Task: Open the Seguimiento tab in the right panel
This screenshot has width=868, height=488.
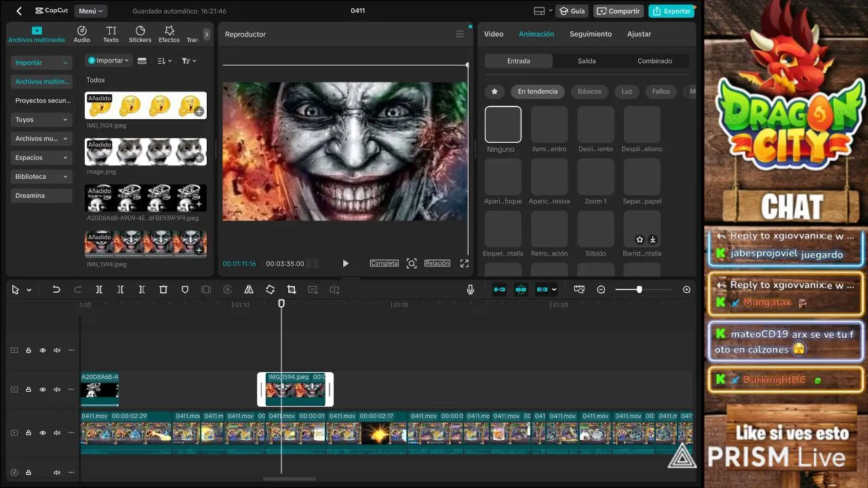Action: click(591, 34)
